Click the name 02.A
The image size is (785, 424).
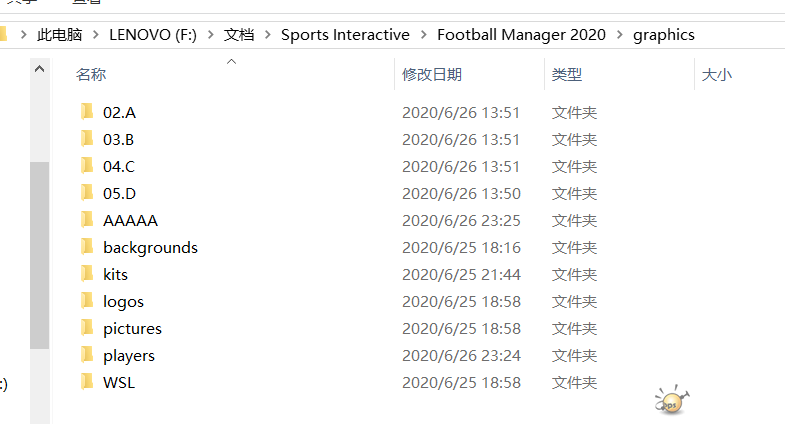point(119,113)
